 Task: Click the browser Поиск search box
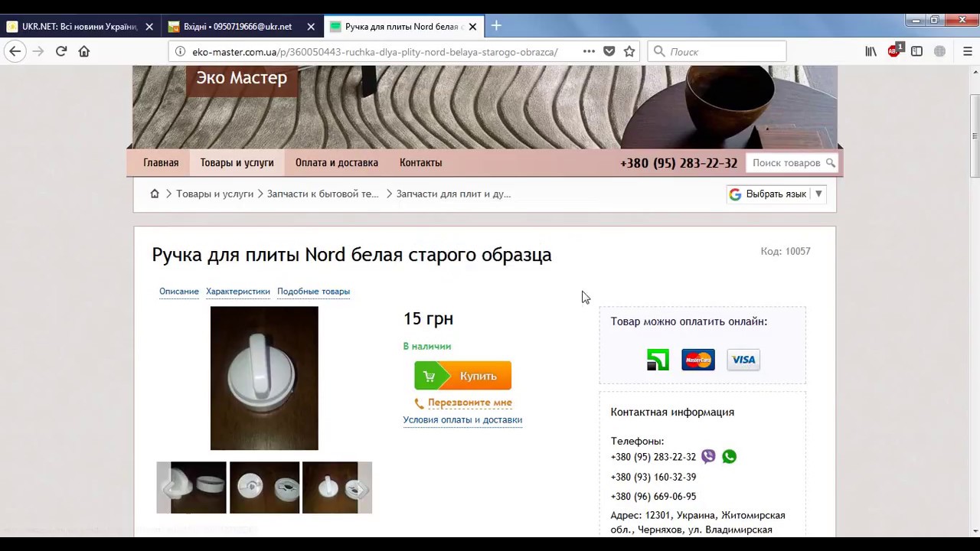point(717,51)
